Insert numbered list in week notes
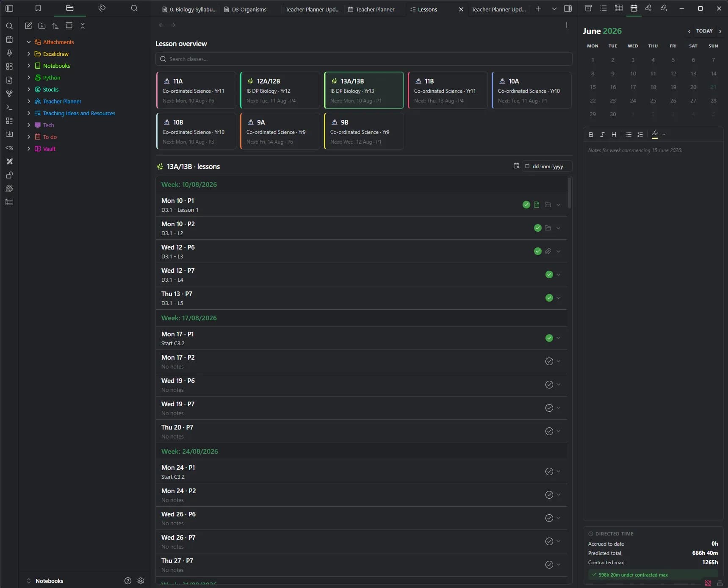This screenshot has width=728, height=588. pyautogui.click(x=640, y=134)
